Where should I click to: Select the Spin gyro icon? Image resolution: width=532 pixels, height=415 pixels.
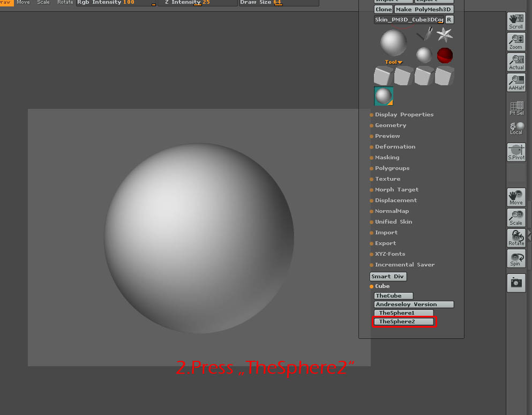(515, 258)
